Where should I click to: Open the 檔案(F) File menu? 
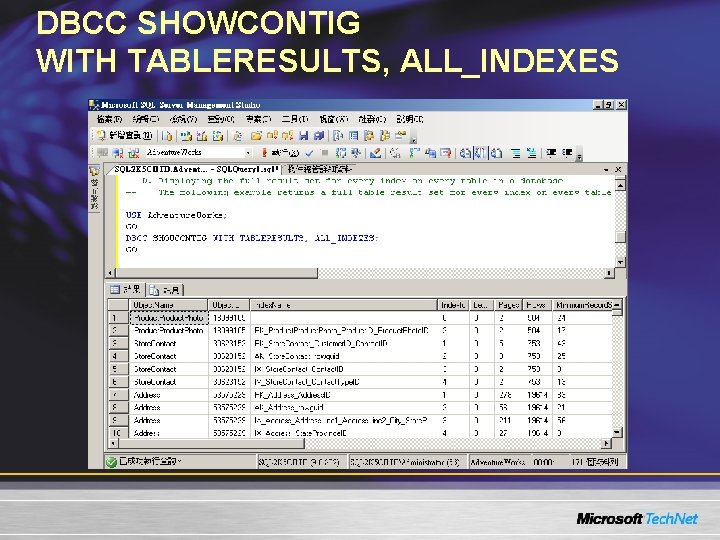(109, 119)
